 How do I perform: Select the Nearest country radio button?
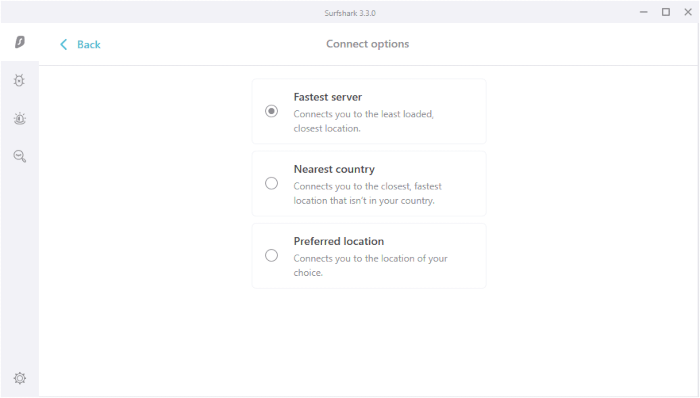click(271, 183)
